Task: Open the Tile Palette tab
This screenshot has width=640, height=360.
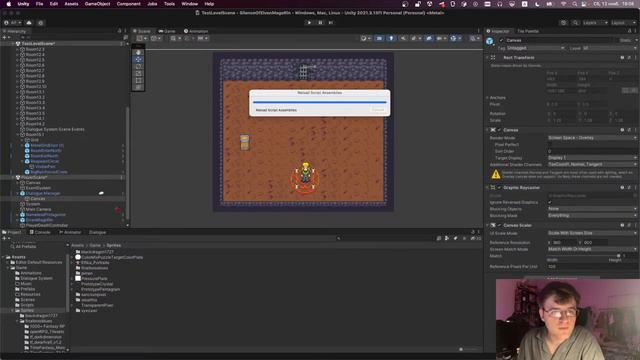Action: click(528, 31)
